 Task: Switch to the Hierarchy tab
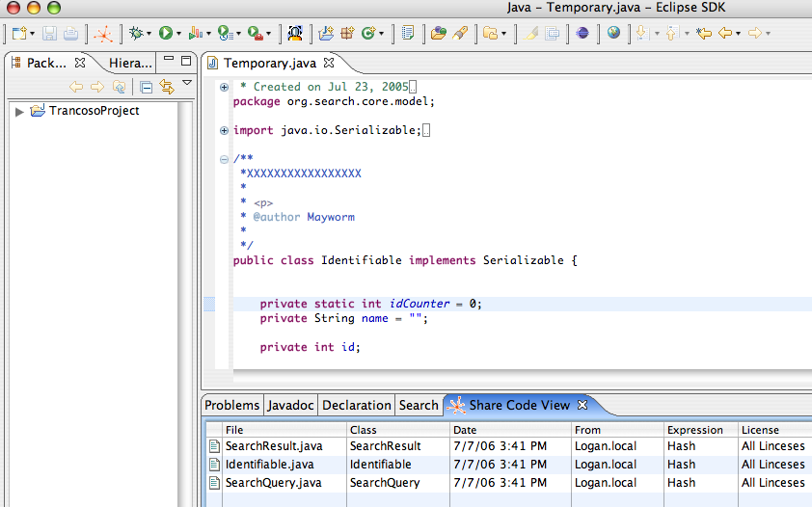pyautogui.click(x=130, y=63)
